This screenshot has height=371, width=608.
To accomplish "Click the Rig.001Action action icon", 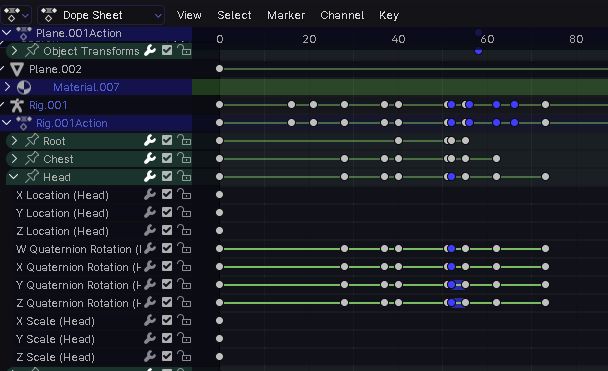I will [x=24, y=123].
